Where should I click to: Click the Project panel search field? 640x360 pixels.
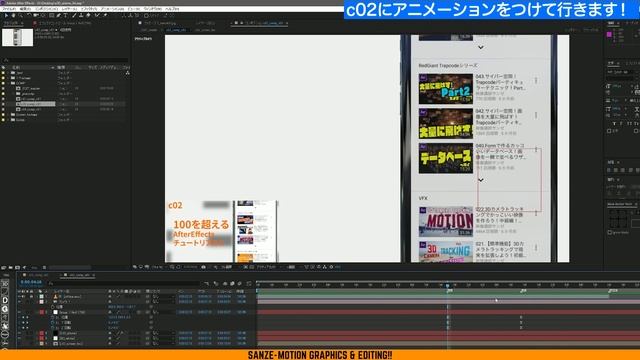click(x=65, y=60)
